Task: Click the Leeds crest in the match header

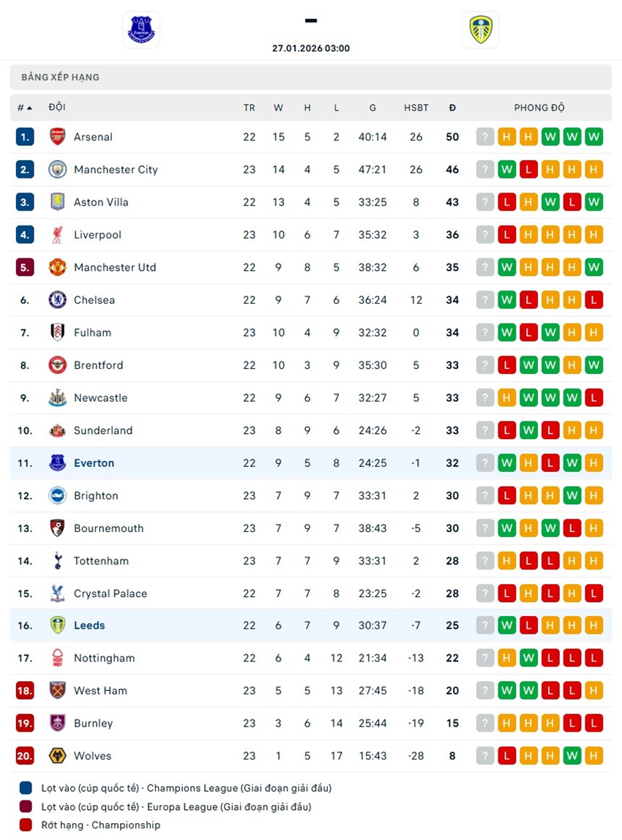Action: coord(480,30)
